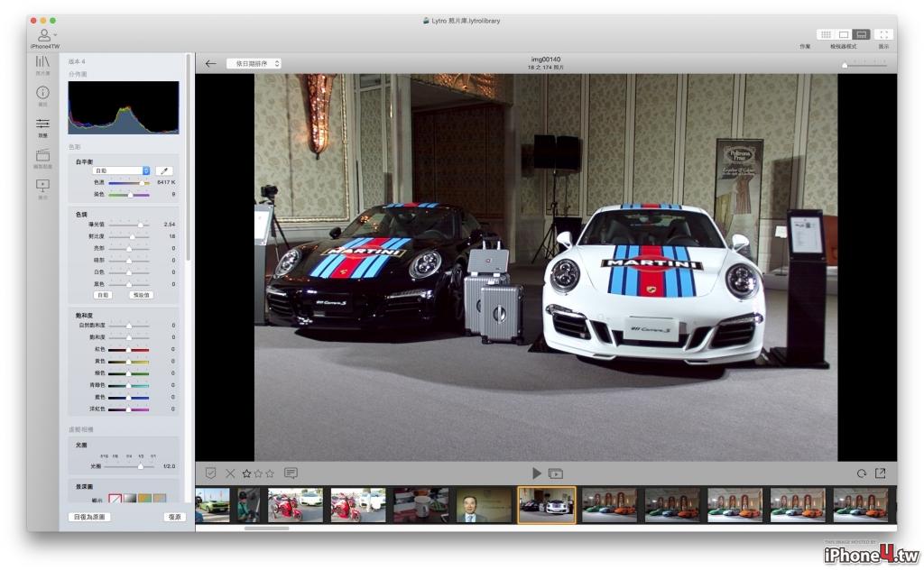Screen dimensions: 924x570
Task: Adjust the tint slider
Action: click(129, 194)
